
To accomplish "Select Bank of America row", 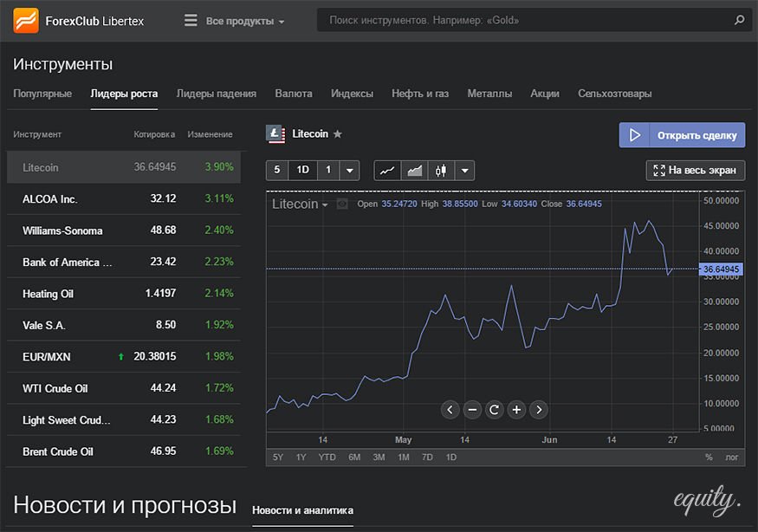I will [124, 263].
